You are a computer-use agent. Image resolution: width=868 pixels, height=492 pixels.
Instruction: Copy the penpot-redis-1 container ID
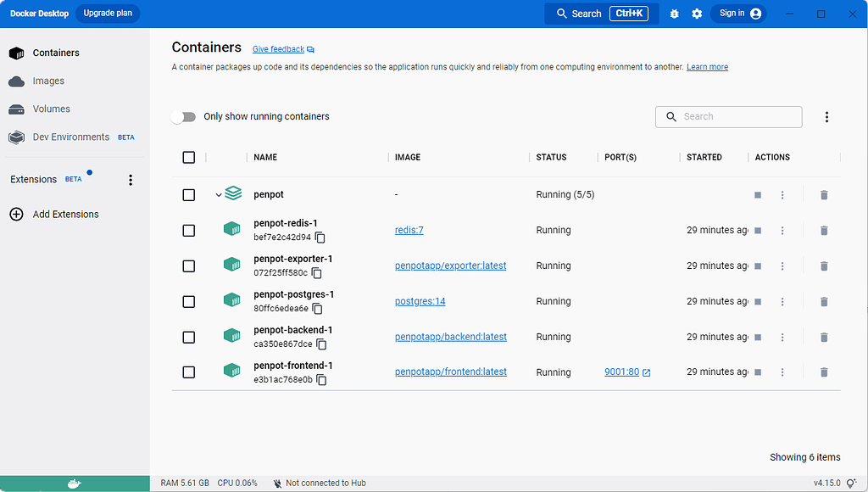[320, 238]
